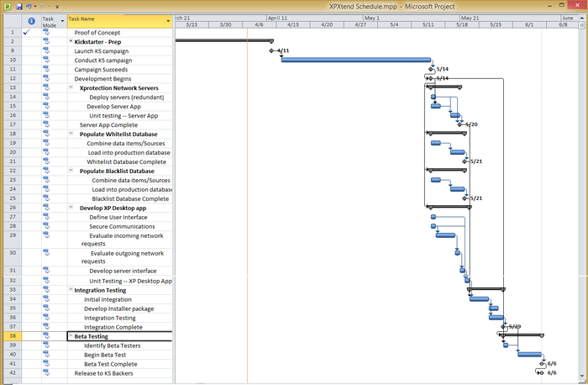Click task mode icon for Release to KS Backers

[x=46, y=372]
